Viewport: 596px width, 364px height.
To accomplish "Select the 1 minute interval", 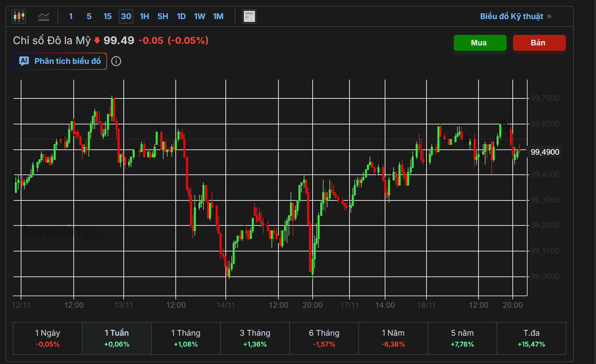I will [71, 16].
